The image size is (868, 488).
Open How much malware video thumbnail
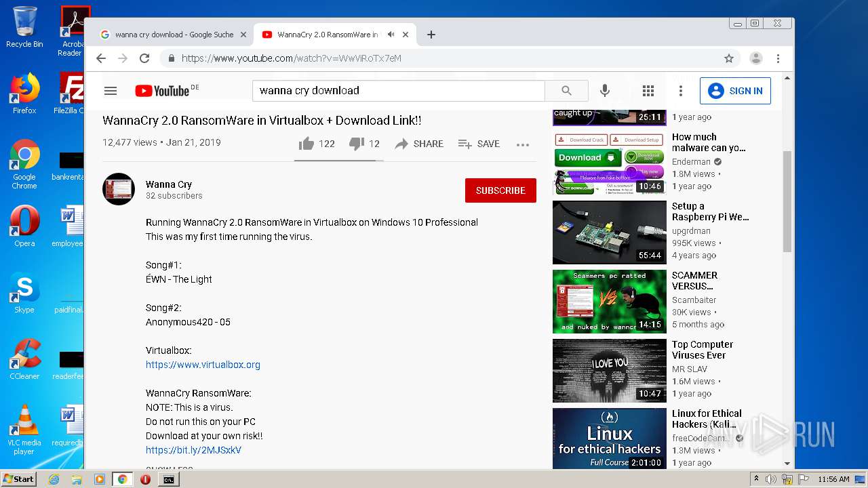tap(610, 163)
